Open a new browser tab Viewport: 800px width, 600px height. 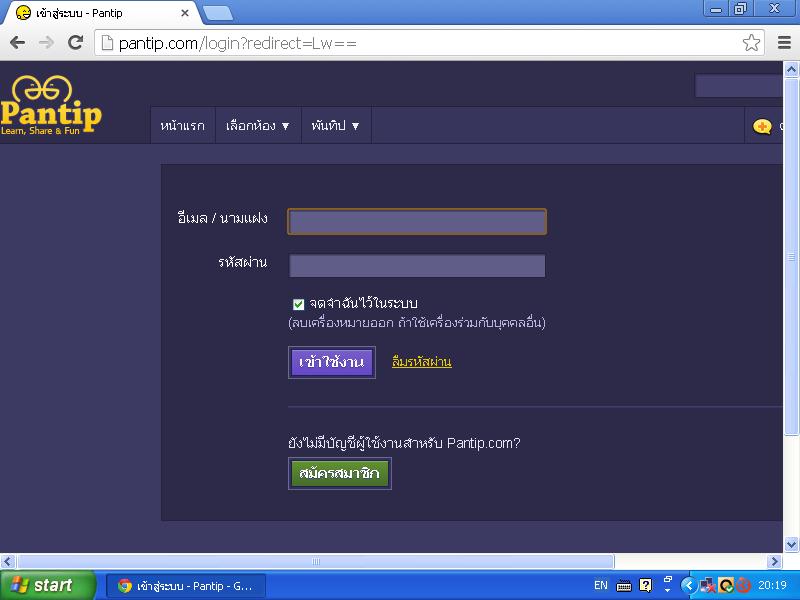click(218, 13)
